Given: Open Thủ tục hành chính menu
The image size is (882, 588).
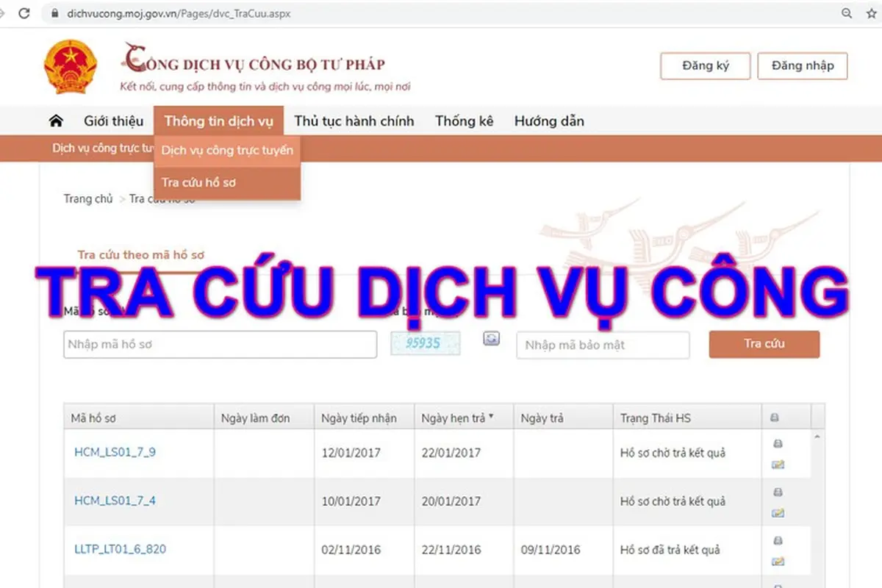Looking at the screenshot, I should coord(354,121).
